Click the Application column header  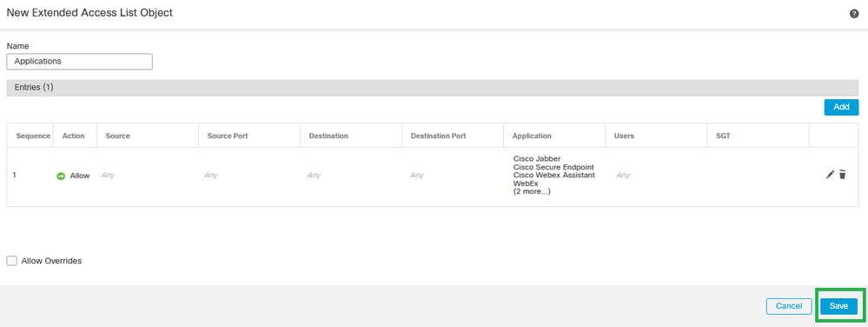click(532, 136)
